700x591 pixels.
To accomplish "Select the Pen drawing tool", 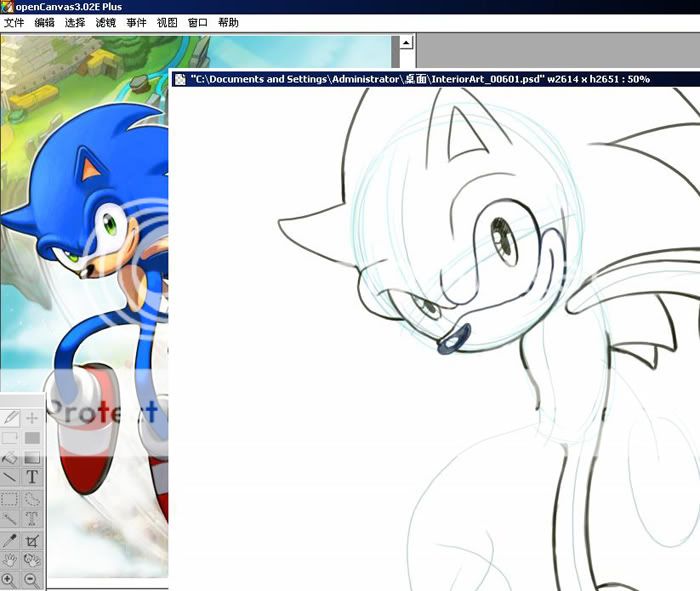I will 11,417.
